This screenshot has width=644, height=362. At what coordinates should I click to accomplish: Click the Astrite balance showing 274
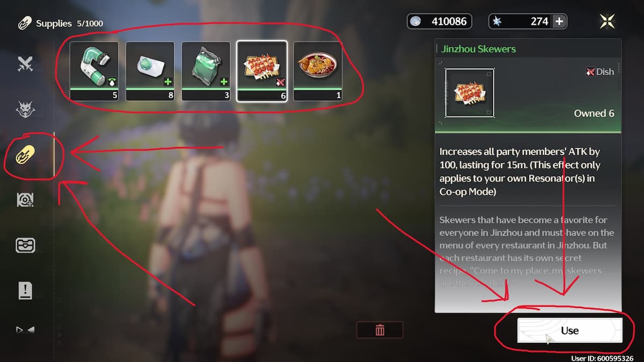(x=528, y=21)
